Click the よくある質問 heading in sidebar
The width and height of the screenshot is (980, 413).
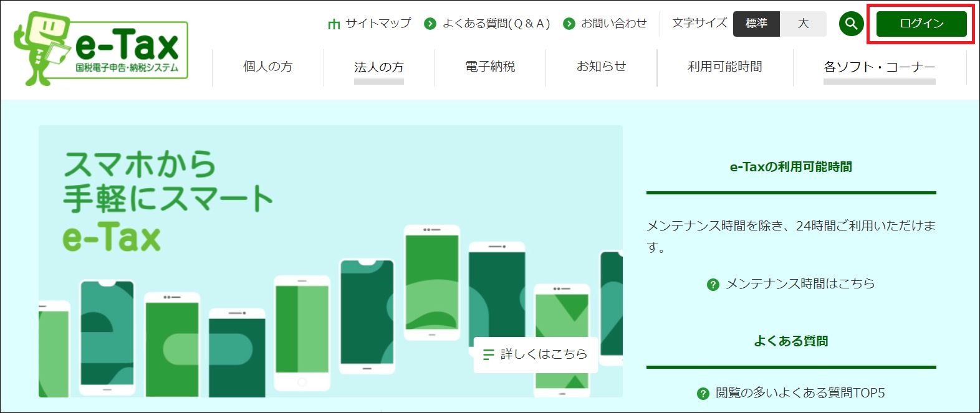[x=791, y=341]
